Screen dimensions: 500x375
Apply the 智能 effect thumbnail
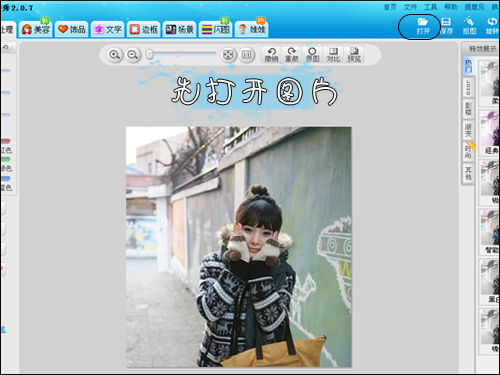[x=489, y=232]
